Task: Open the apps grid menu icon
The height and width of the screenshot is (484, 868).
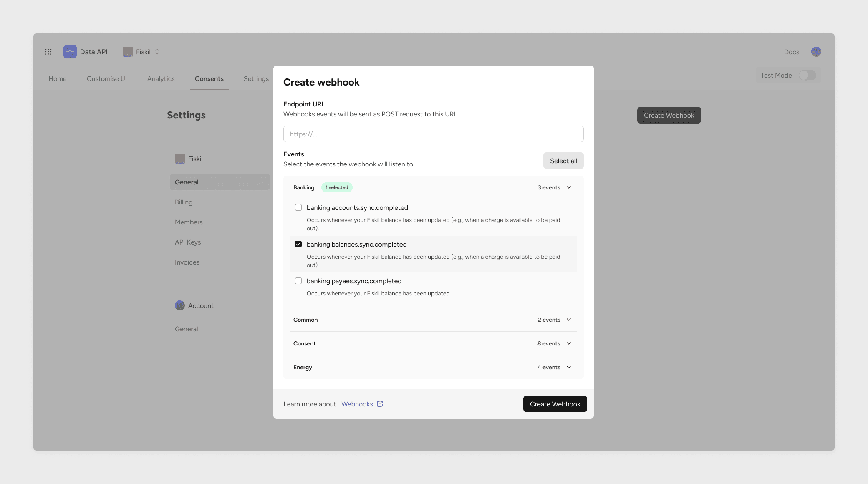Action: coord(48,52)
